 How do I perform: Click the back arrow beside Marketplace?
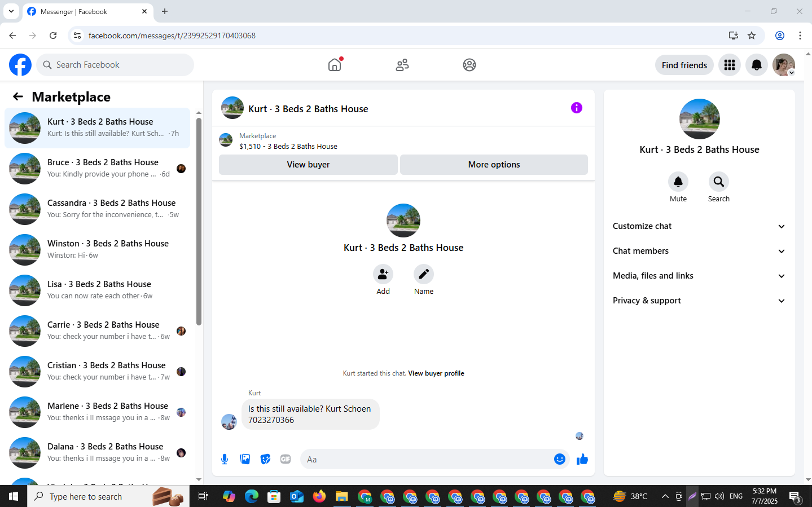(18, 96)
